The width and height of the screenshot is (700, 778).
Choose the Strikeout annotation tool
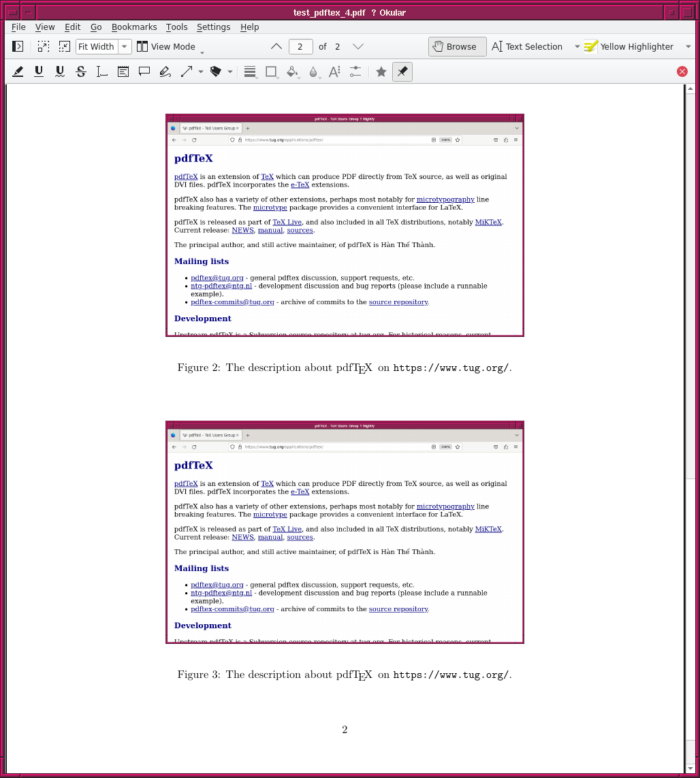(81, 71)
